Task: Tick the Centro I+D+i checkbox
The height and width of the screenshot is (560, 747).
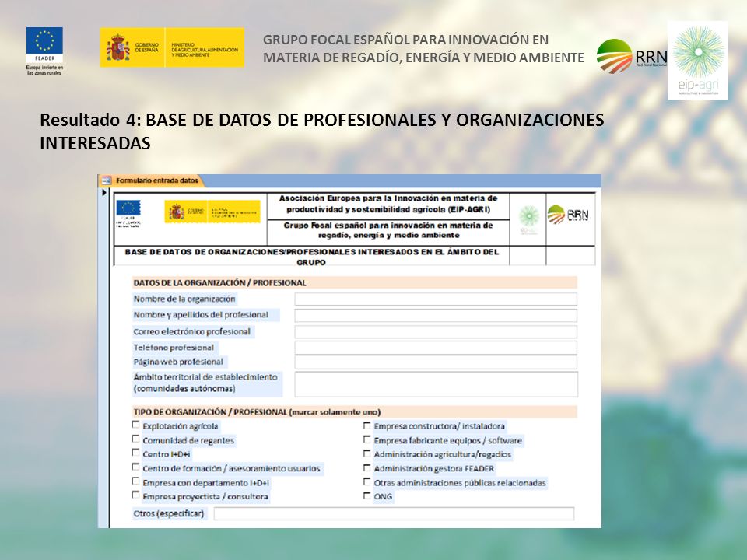Action: click(x=135, y=453)
